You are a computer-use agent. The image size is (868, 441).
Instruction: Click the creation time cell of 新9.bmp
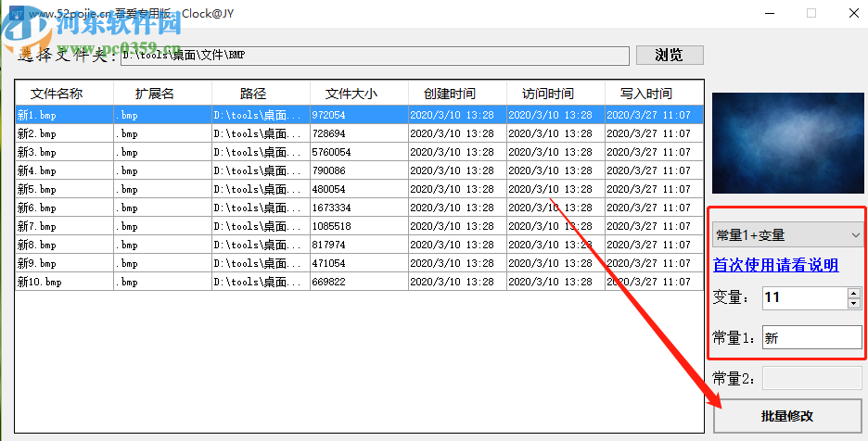click(457, 263)
